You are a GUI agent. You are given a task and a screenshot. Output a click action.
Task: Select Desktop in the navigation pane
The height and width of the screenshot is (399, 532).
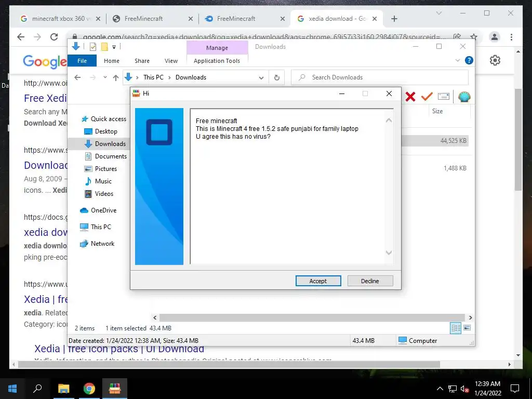coord(106,131)
